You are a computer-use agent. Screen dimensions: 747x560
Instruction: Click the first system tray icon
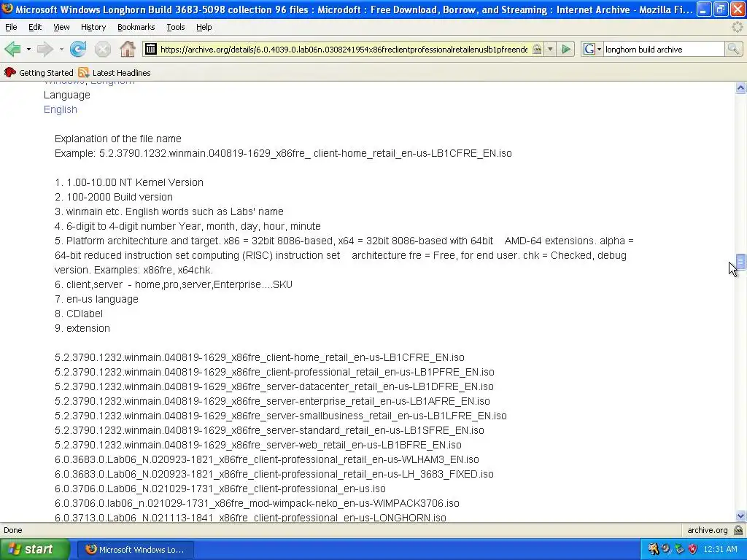coord(653,550)
